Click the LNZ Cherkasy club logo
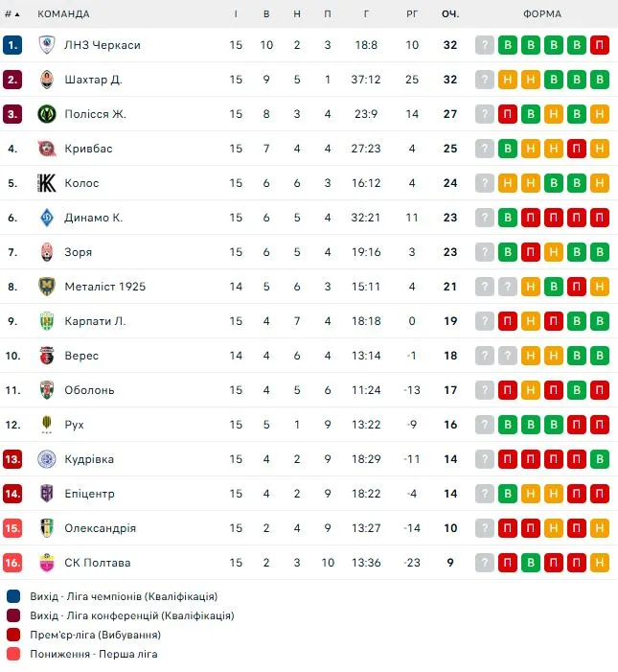Viewport: 618px width, 672px height. pyautogui.click(x=46, y=45)
